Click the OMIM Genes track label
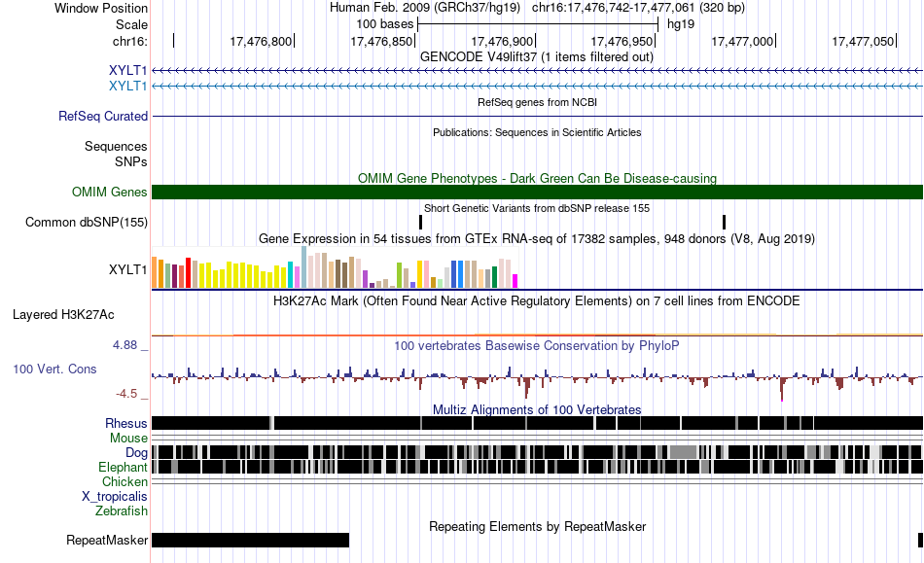 point(109,192)
